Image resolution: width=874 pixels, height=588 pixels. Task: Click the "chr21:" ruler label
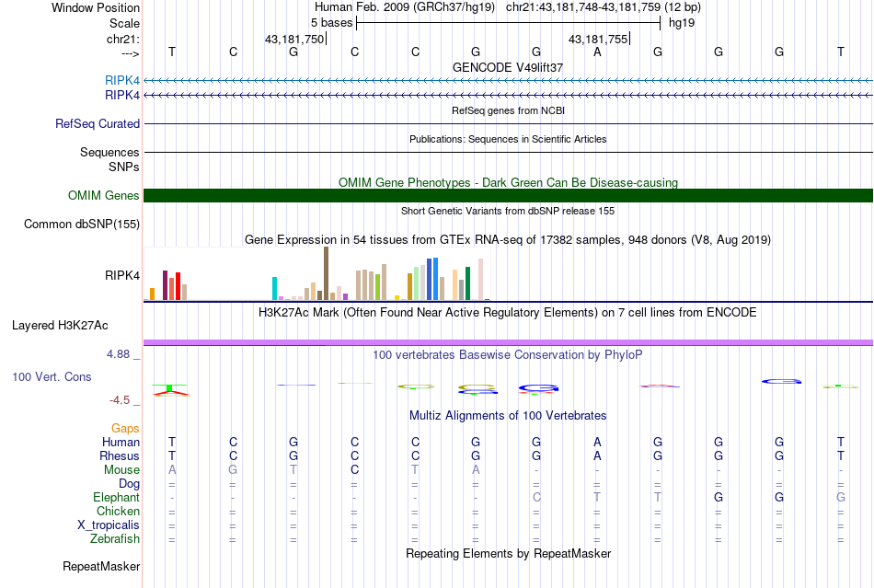(x=122, y=39)
